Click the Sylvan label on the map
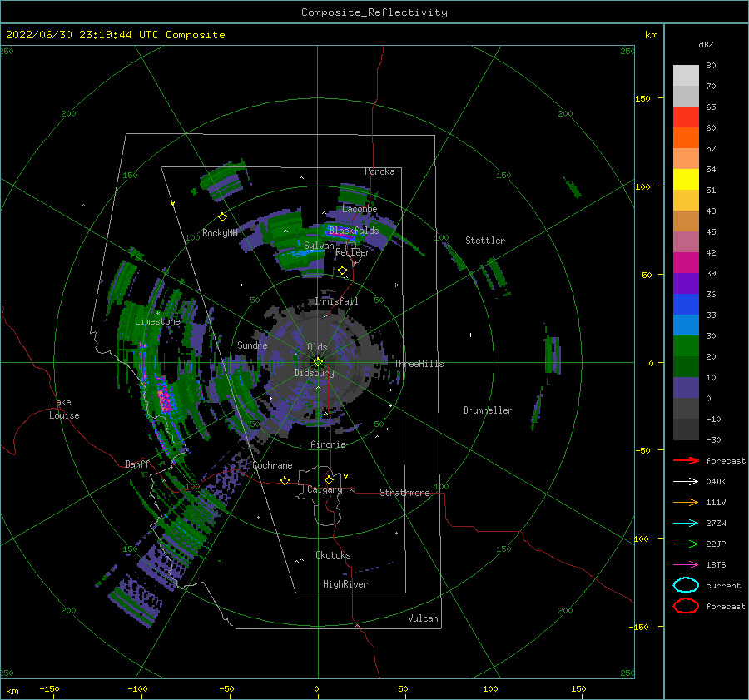This screenshot has height=700, width=749. tap(319, 246)
